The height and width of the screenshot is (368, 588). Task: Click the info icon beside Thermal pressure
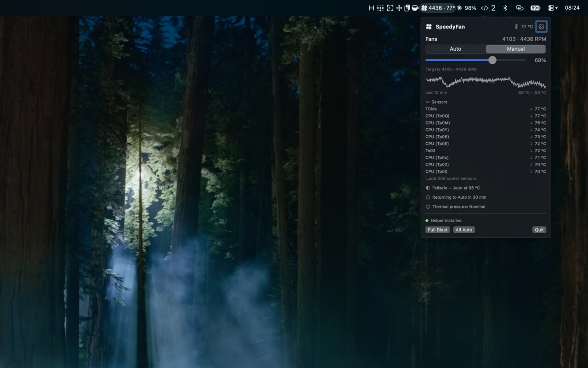tap(428, 207)
